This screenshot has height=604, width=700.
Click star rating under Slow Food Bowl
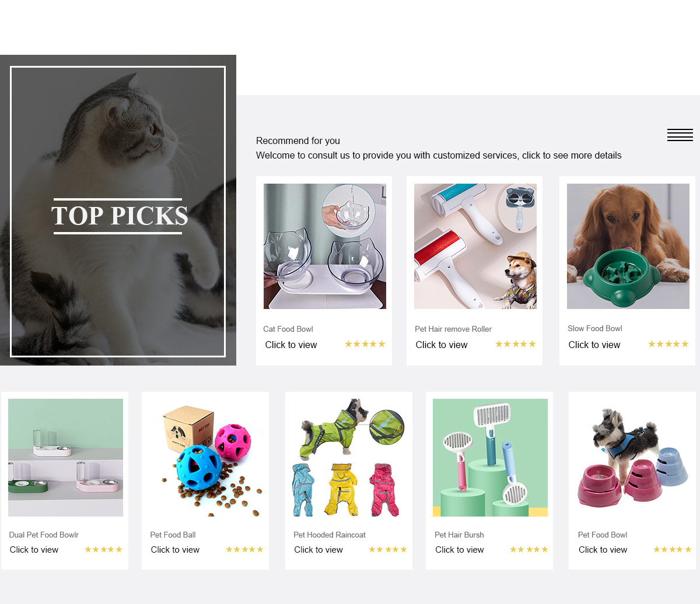tap(668, 344)
